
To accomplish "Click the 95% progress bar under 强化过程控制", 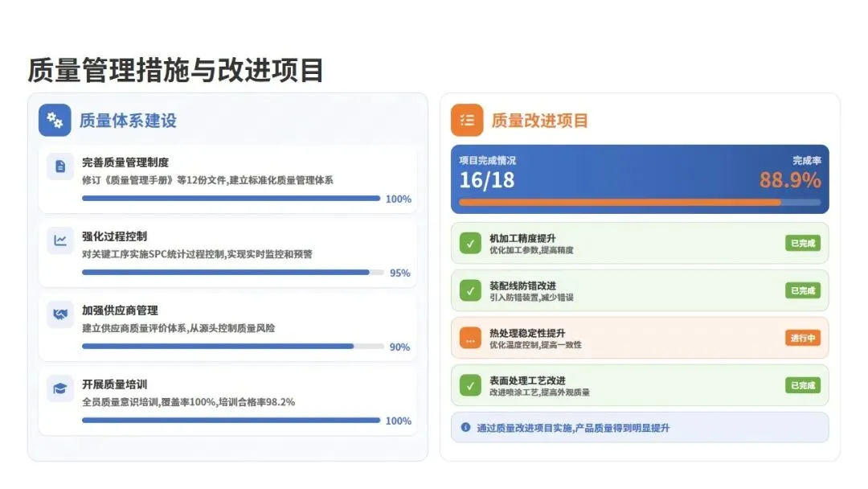I will [x=226, y=273].
